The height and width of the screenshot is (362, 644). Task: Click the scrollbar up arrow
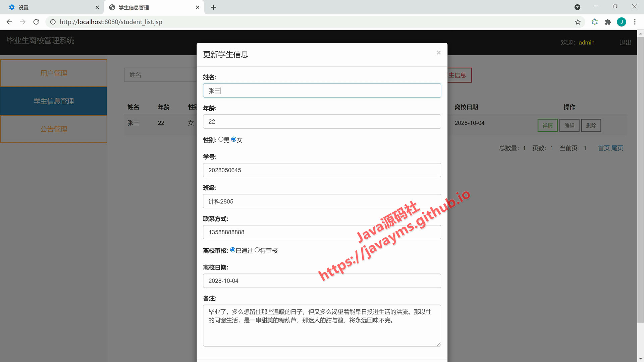point(640,34)
